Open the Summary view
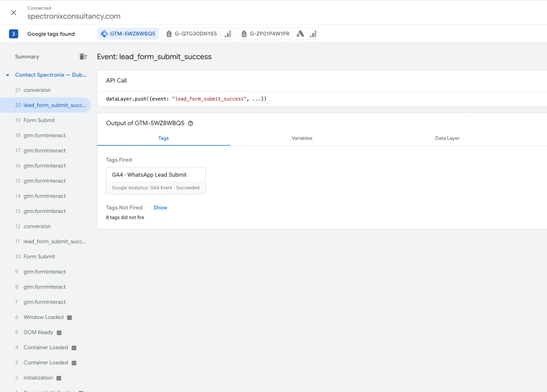Viewport: 547px width, 392px height. coord(27,57)
